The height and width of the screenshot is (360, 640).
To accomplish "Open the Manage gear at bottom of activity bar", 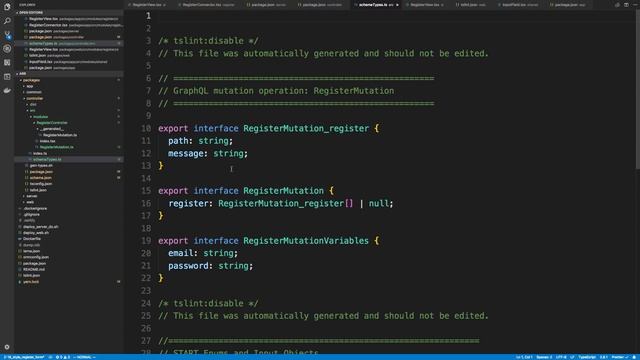I will coord(7,347).
